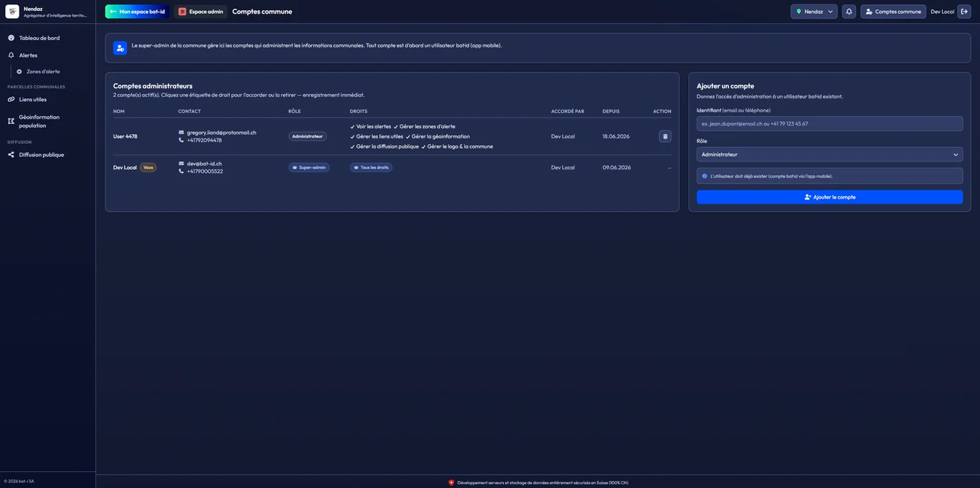Viewport: 980px width, 488px height.
Task: Click the email dev@bat-id.ch
Action: pyautogui.click(x=204, y=164)
